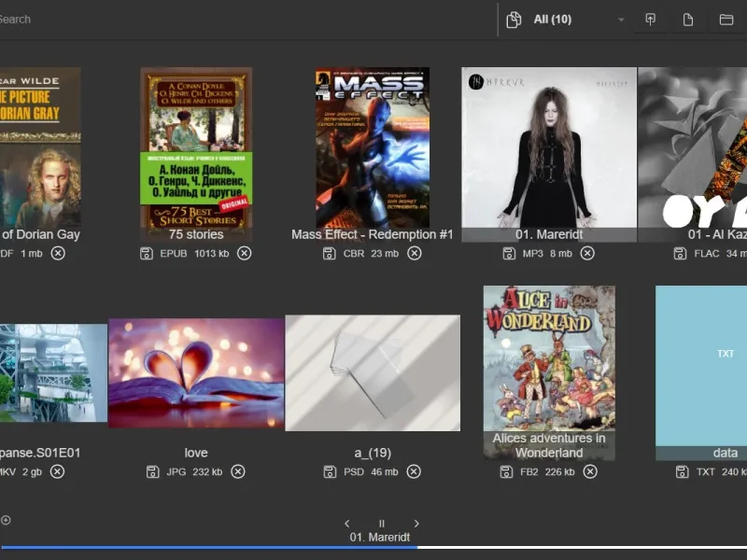The width and height of the screenshot is (747, 560).
Task: Remove the Dorian Gray PDF item
Action: click(x=58, y=253)
